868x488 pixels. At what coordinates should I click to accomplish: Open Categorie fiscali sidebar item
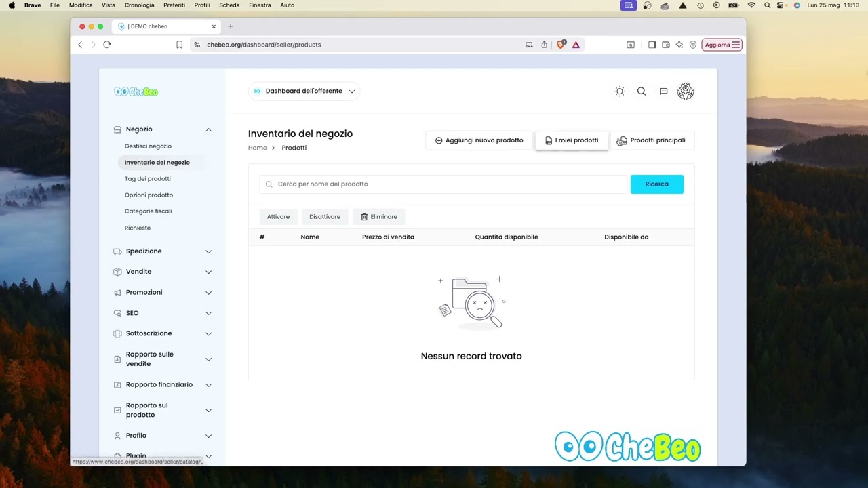[x=148, y=211]
